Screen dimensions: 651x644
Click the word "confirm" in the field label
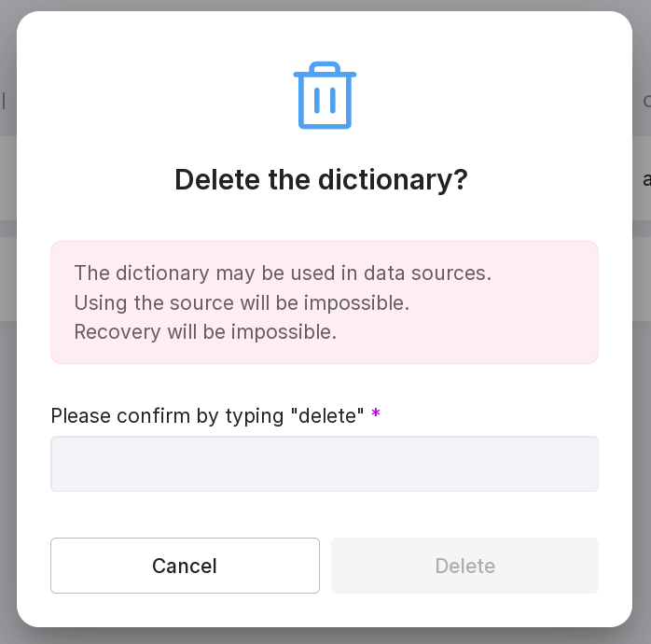click(x=150, y=415)
